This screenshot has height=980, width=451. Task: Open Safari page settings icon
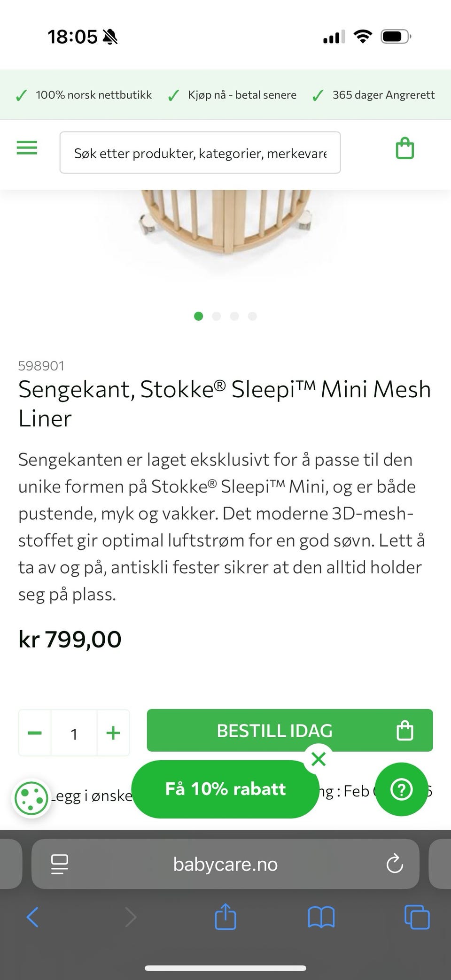60,864
